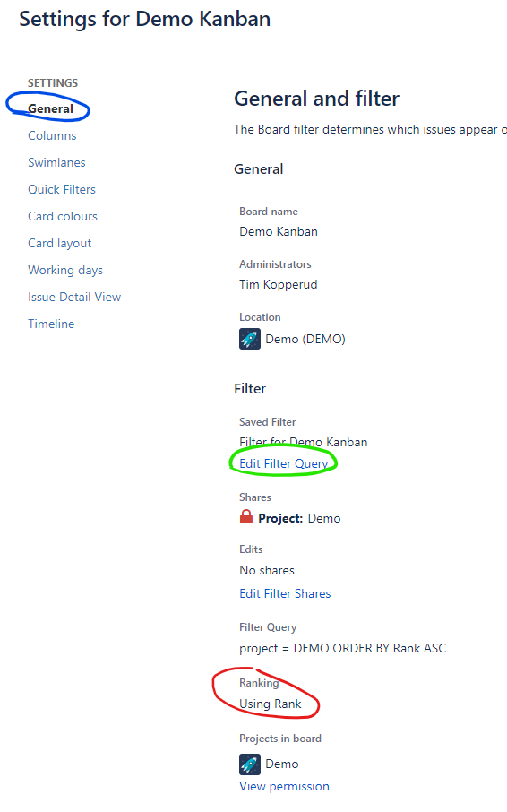Go to Swimlanes settings

tap(57, 162)
